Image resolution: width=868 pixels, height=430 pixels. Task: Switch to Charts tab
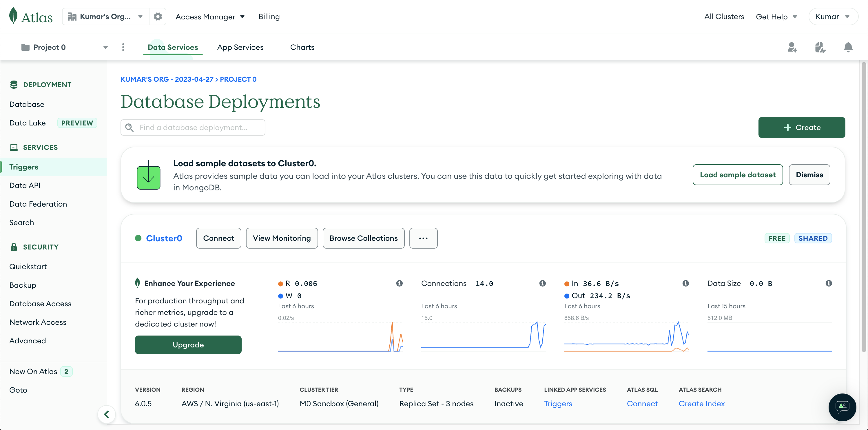302,47
